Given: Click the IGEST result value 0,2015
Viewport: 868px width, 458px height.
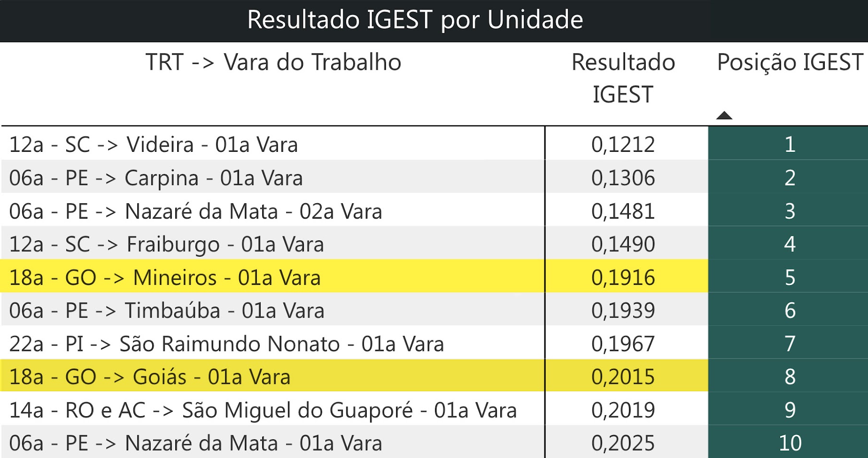Looking at the screenshot, I should [x=623, y=377].
